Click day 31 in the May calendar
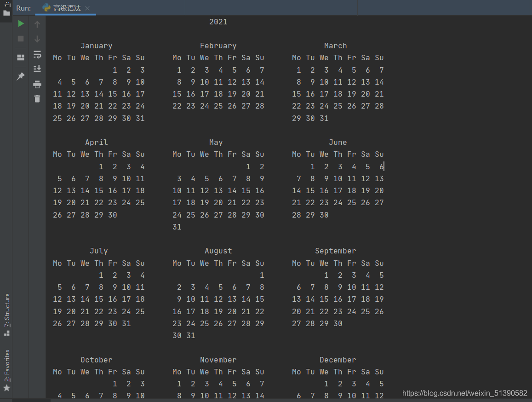The height and width of the screenshot is (402, 532). tap(177, 227)
